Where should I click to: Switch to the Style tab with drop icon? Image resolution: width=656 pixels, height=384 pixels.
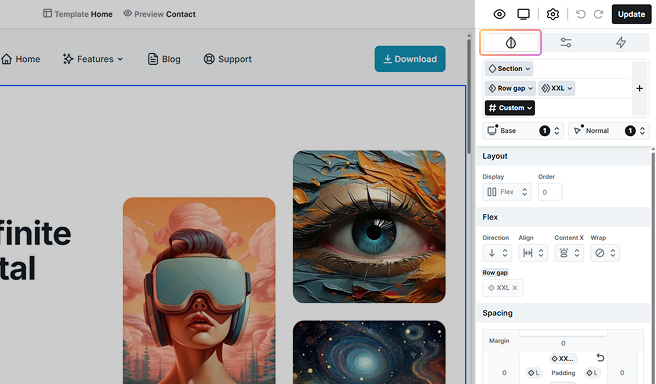(510, 42)
